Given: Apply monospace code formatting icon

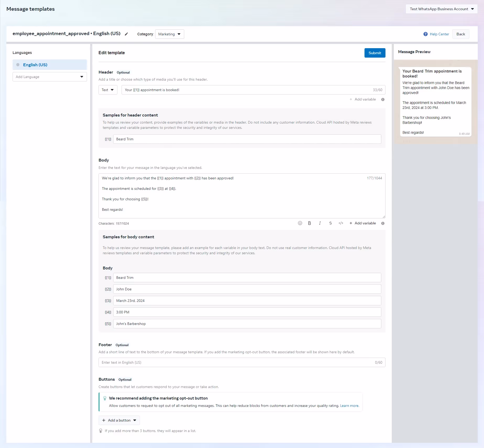Looking at the screenshot, I should 341,223.
